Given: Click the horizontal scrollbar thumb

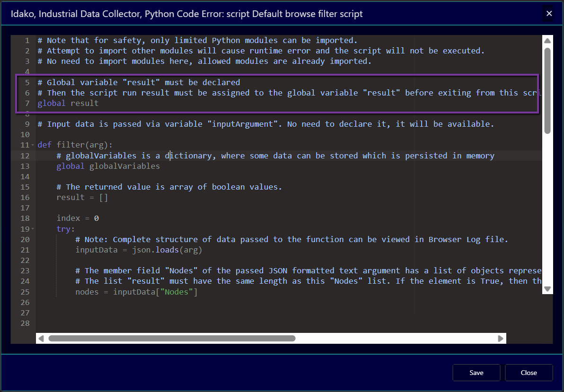Looking at the screenshot, I should (172, 339).
